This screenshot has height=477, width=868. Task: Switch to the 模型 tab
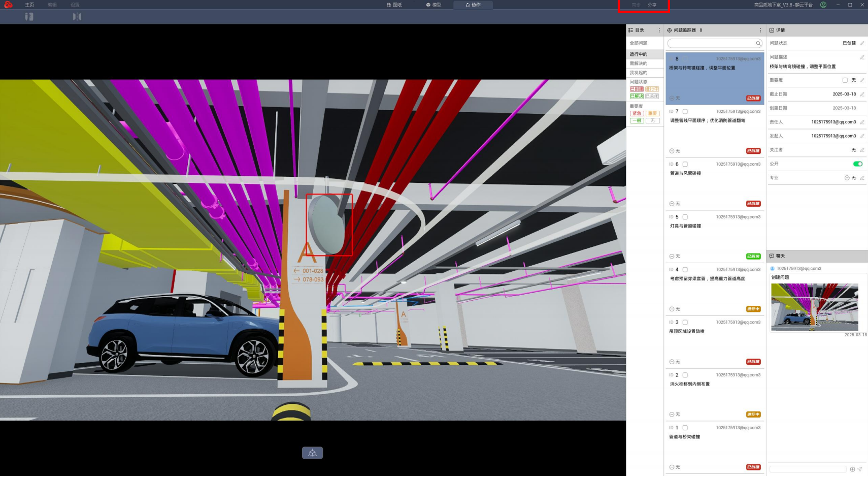pos(433,5)
